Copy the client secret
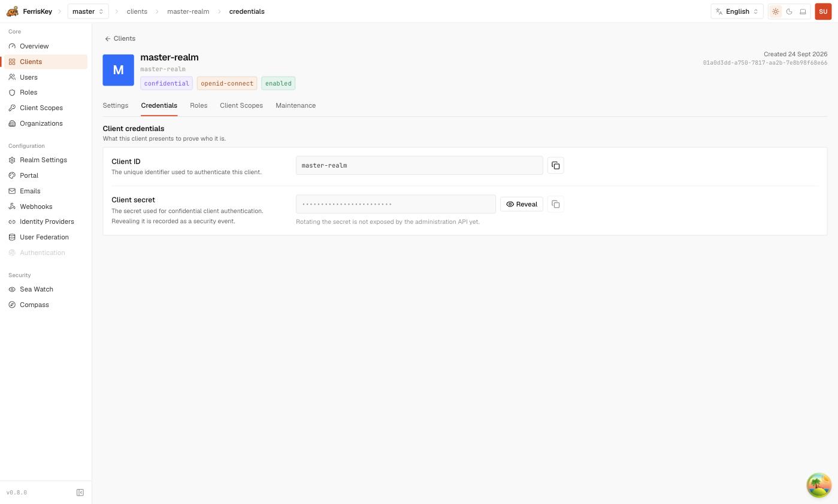 tap(556, 204)
